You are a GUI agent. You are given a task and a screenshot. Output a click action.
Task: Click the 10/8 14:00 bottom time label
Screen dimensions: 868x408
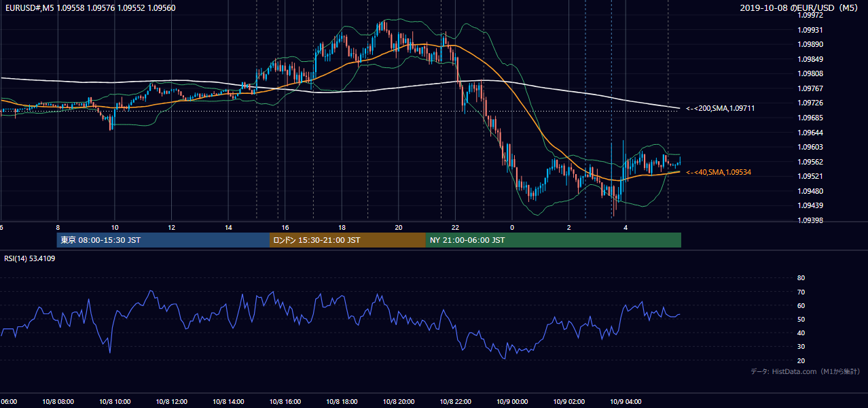tap(228, 402)
